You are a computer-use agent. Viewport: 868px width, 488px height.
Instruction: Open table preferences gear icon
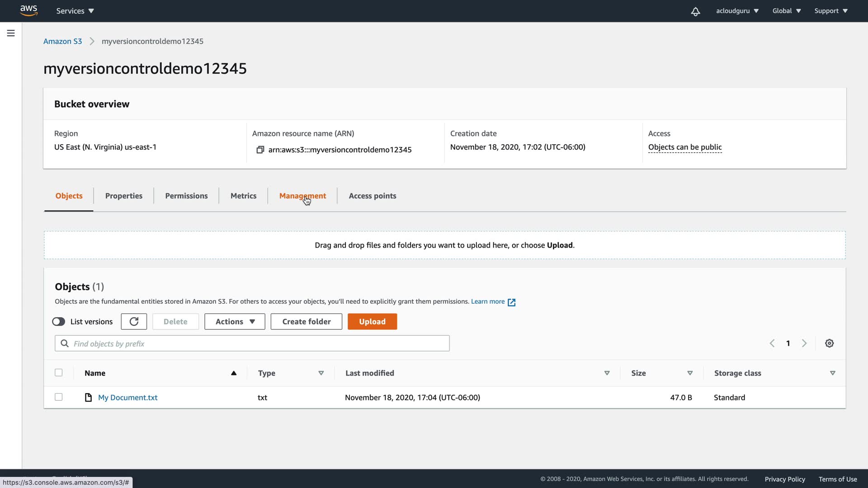tap(829, 343)
